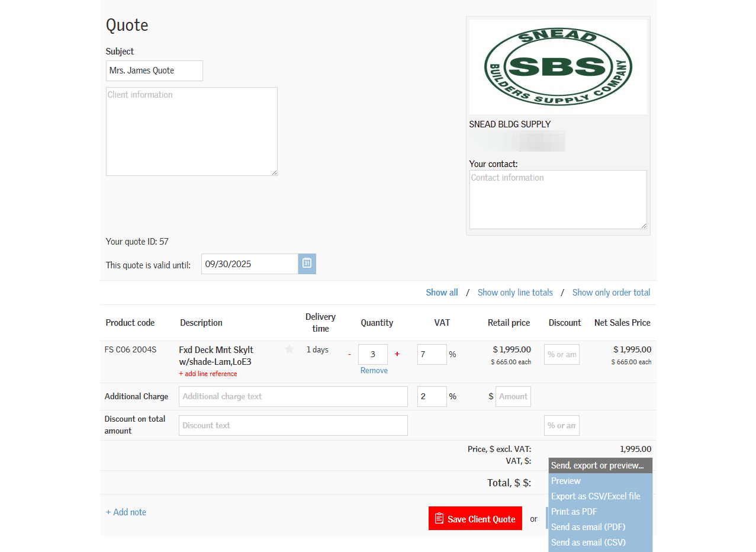Choose Print as PDF option

coord(600,512)
